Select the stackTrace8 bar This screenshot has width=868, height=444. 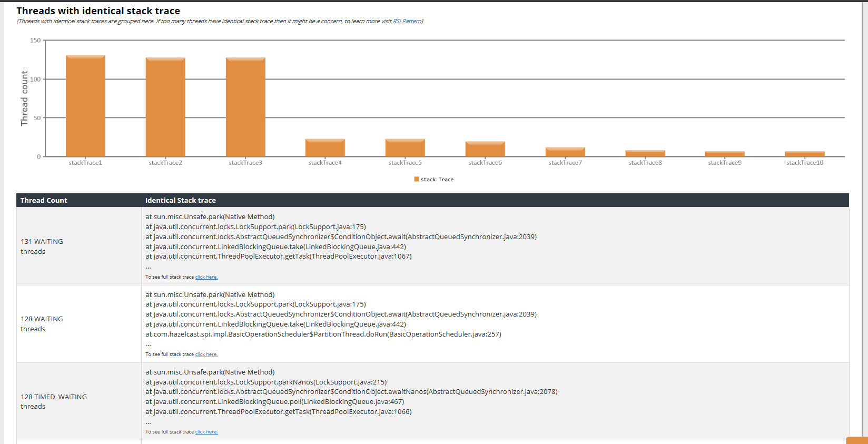[645, 153]
